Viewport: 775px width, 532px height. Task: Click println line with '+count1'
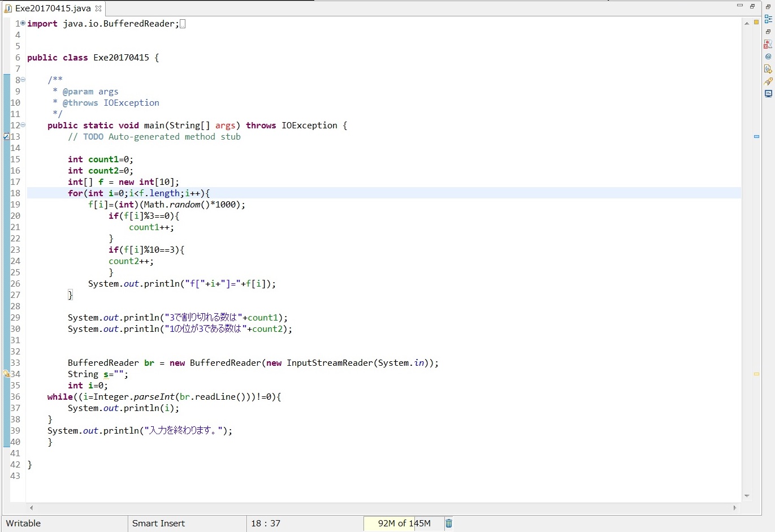click(177, 318)
